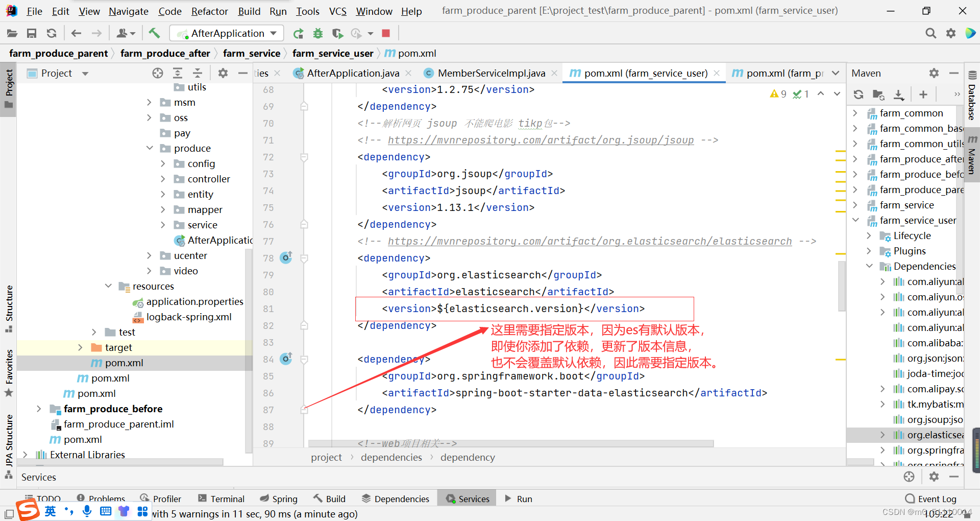
Task: Expand Lifecycle node in Maven panel
Action: tap(869, 235)
